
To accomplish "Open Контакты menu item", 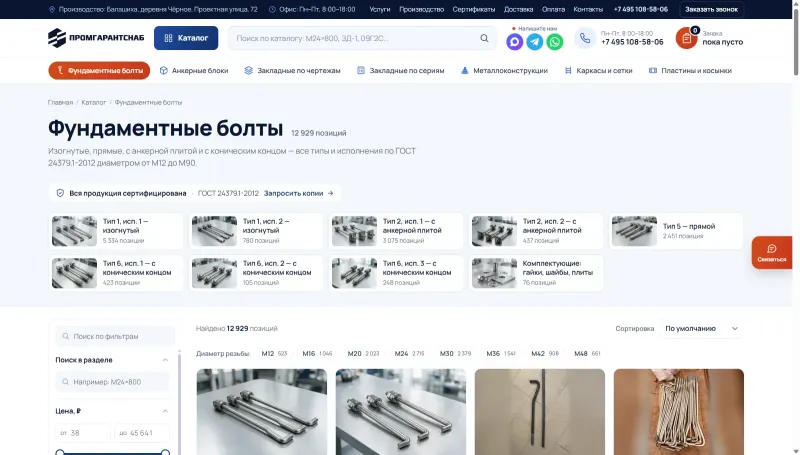I will click(x=588, y=9).
